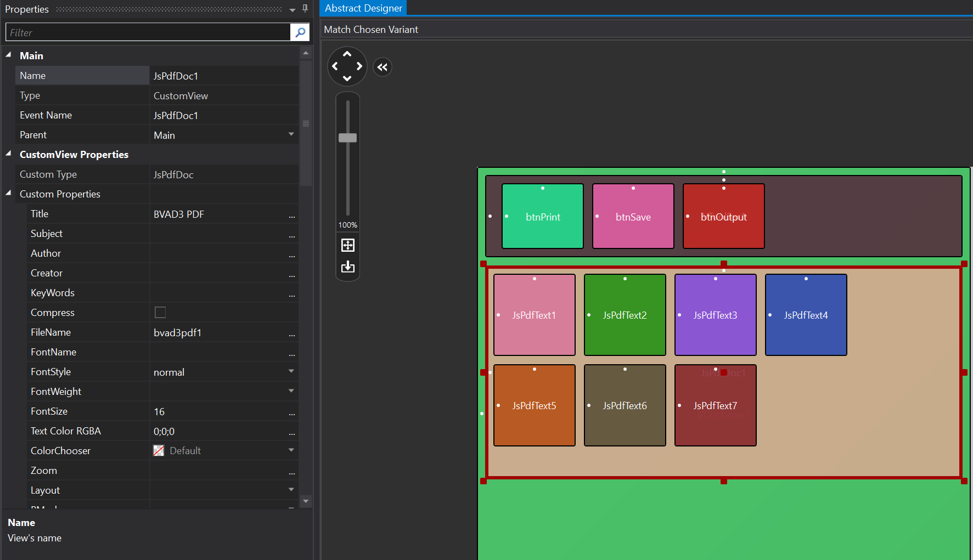
Task: Click the pan left arrow in navigator
Action: tap(335, 66)
